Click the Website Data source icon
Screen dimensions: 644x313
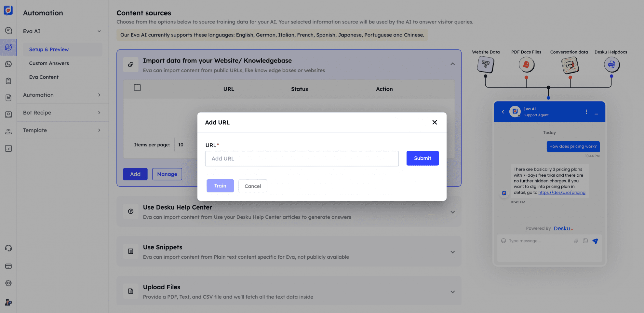(x=486, y=65)
